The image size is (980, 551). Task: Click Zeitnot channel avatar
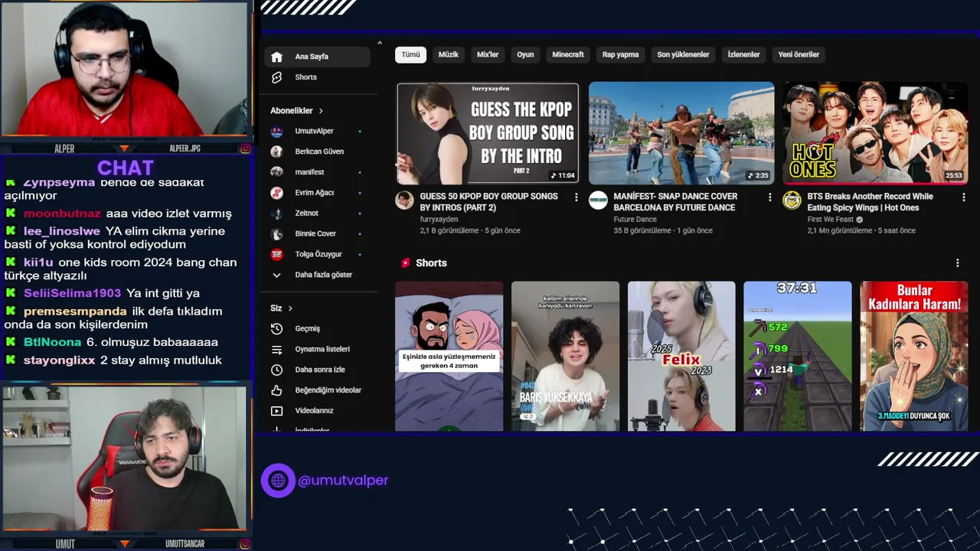coord(277,214)
